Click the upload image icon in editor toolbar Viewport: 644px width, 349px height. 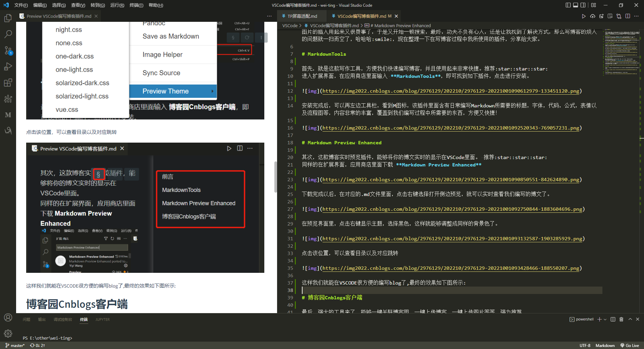click(601, 16)
